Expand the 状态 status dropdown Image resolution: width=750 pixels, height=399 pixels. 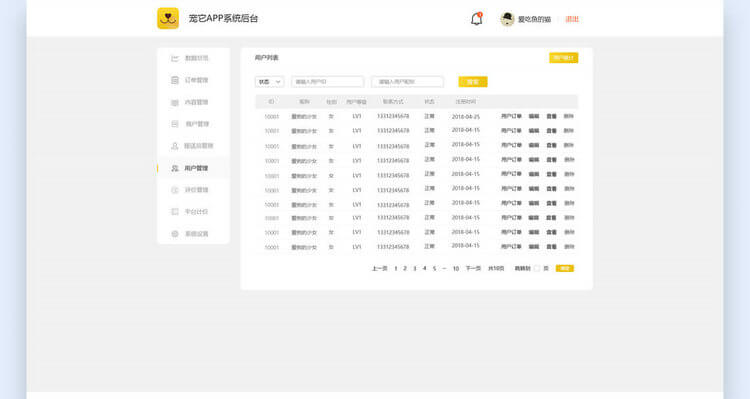coord(269,82)
